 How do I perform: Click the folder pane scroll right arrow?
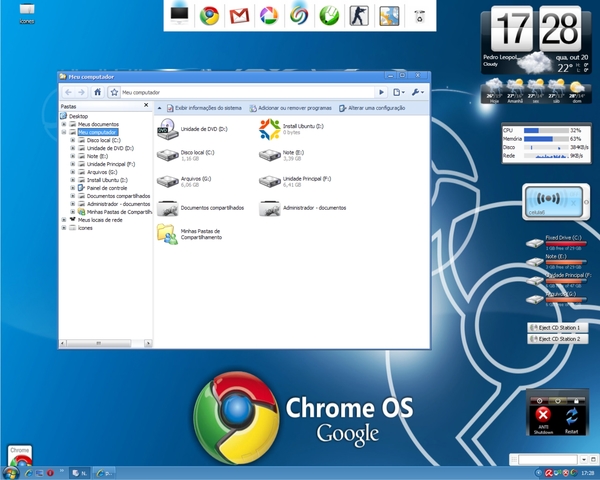tap(148, 343)
